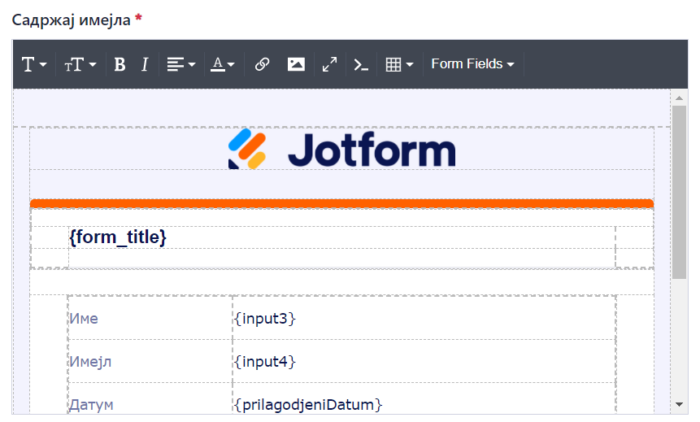The height and width of the screenshot is (422, 700).
Task: Open the font family dropdown
Action: [x=34, y=65]
